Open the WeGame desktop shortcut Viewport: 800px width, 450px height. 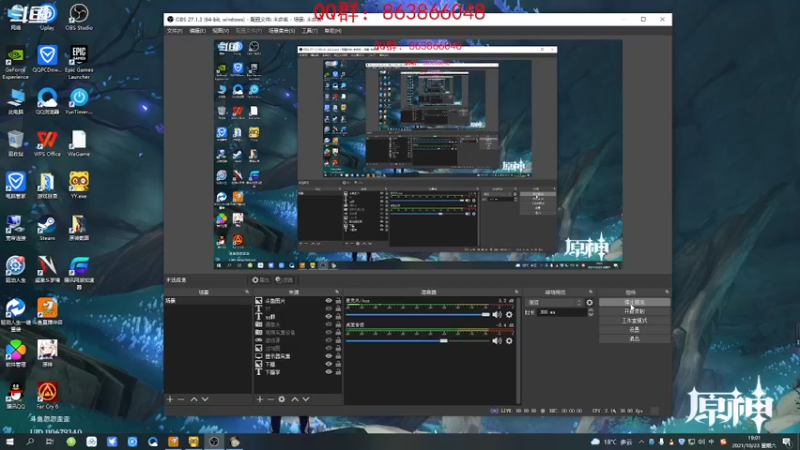tap(79, 143)
